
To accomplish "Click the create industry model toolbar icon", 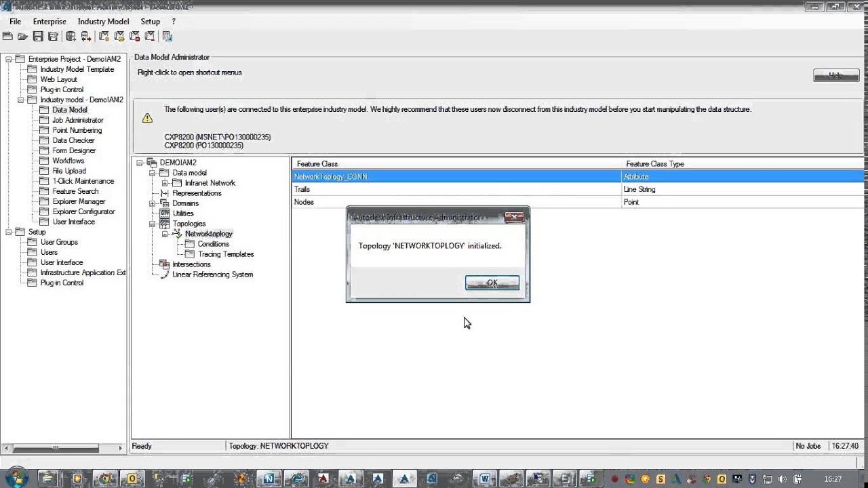I will tap(104, 37).
